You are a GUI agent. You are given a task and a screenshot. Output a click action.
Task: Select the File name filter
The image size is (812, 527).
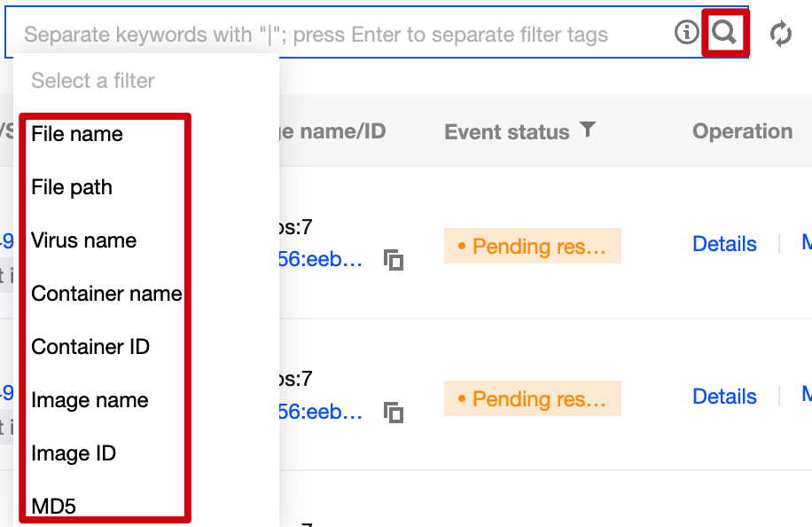(77, 134)
